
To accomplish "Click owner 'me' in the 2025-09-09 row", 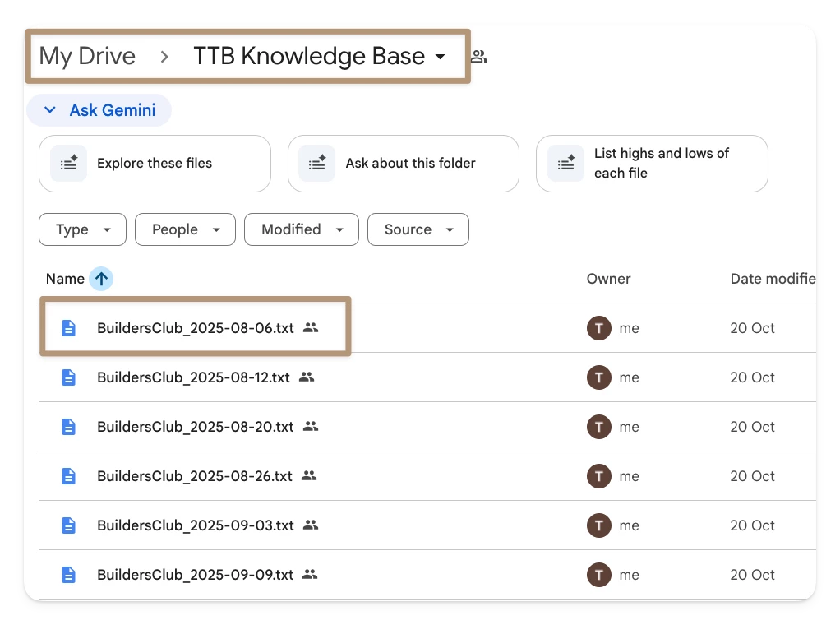I will coord(630,575).
